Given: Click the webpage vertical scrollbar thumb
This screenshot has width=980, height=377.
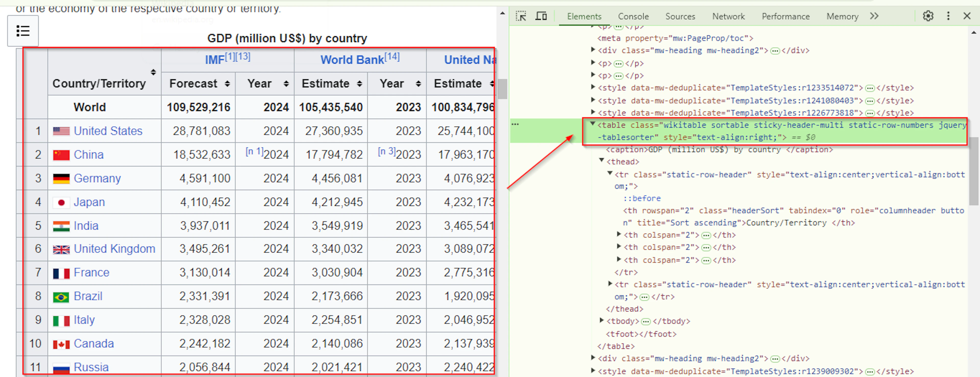Looking at the screenshot, I should (x=502, y=89).
